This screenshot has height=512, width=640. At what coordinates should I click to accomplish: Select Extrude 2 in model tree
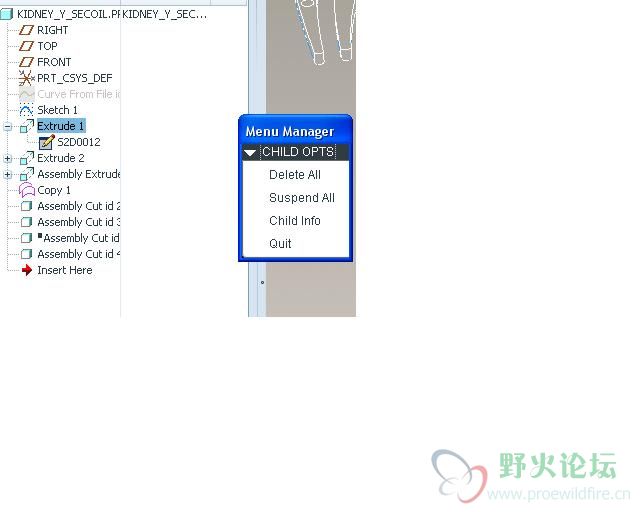click(60, 158)
